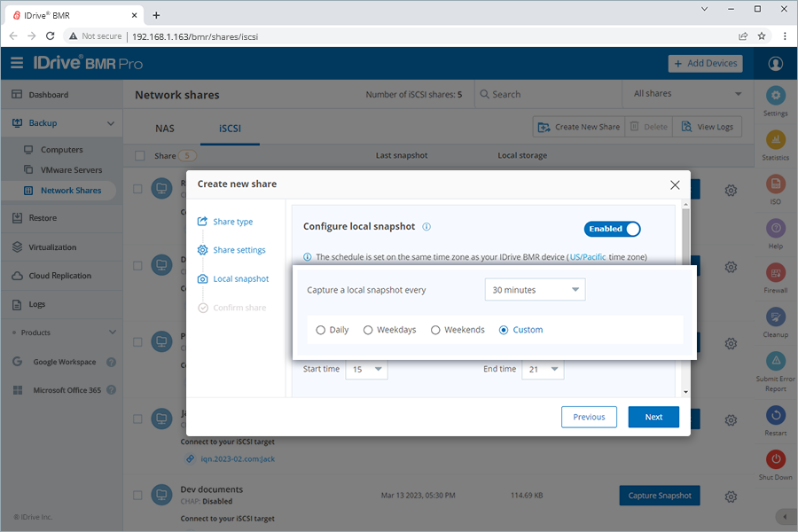
Task: Switch to the NAS tab
Action: 165,128
